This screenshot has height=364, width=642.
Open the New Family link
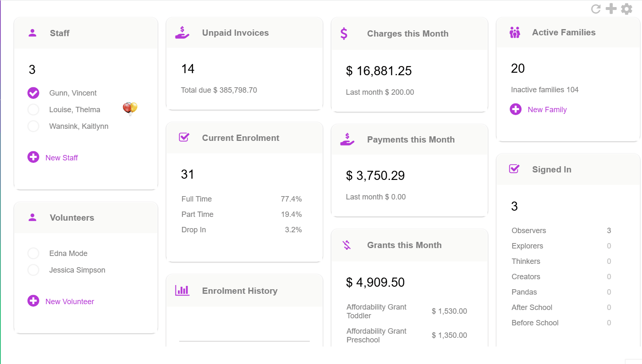pos(547,110)
